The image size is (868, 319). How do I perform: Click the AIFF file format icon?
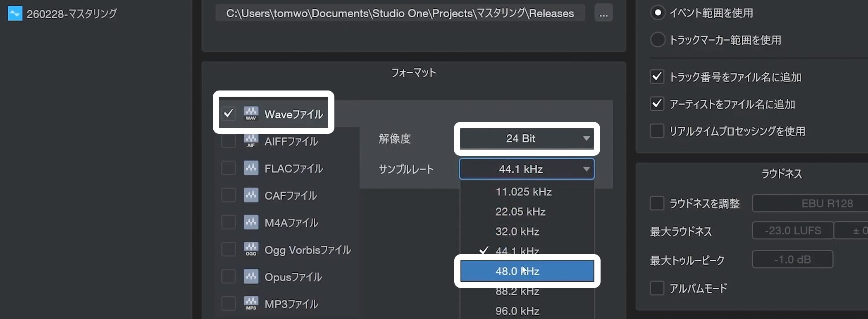pos(251,141)
